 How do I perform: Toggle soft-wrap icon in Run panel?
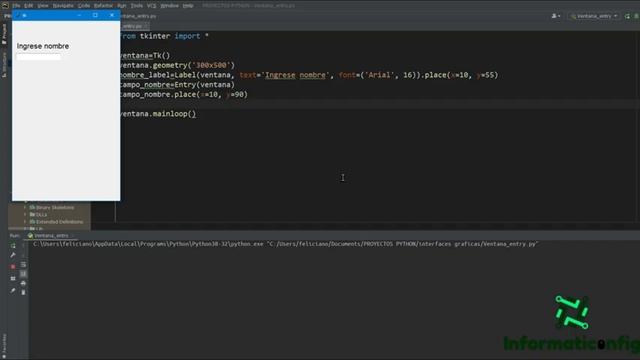coord(23,265)
